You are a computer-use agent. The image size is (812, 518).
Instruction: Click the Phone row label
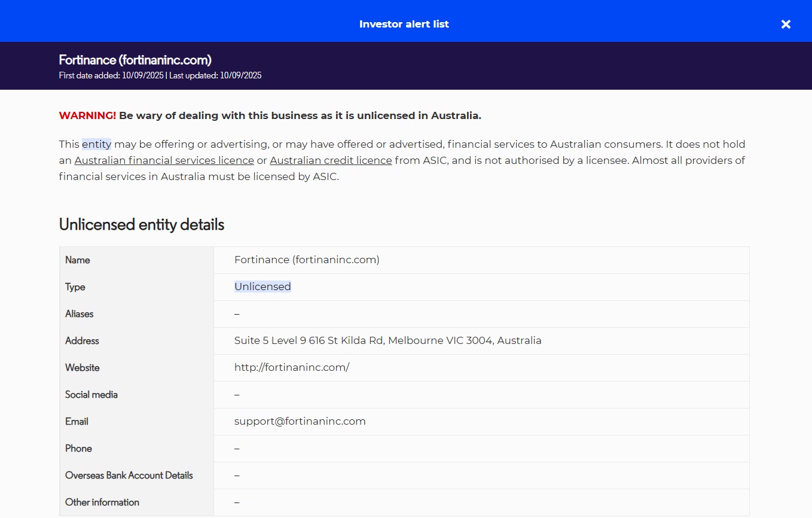pyautogui.click(x=78, y=448)
